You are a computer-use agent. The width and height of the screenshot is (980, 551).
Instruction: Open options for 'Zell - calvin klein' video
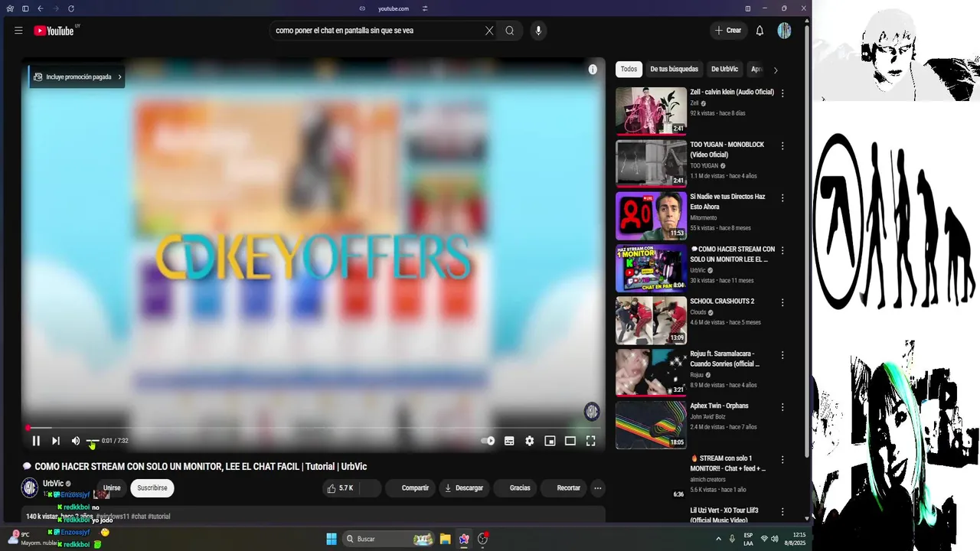(x=782, y=93)
